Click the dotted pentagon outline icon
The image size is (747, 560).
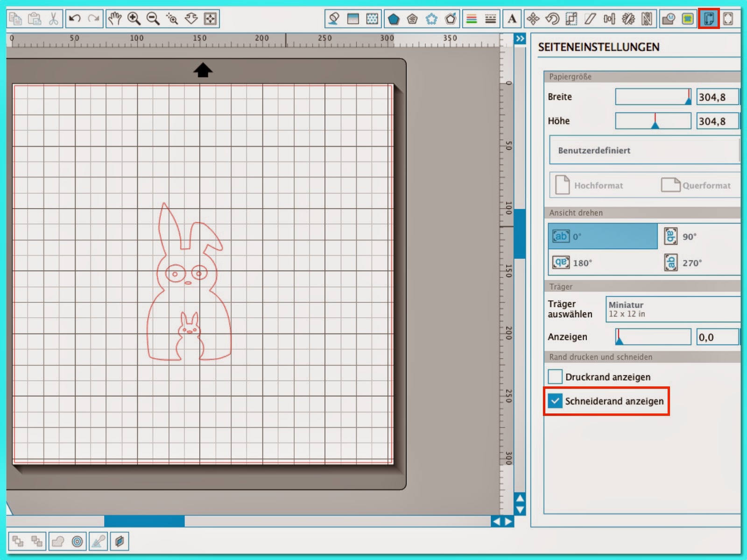pyautogui.click(x=431, y=19)
